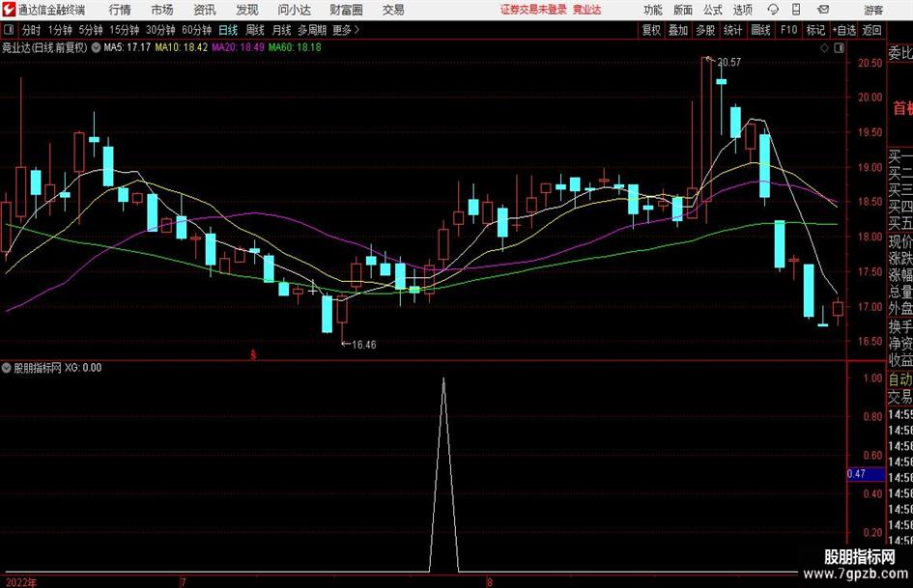
Task: Open the messages envelope icon
Action: click(x=823, y=10)
